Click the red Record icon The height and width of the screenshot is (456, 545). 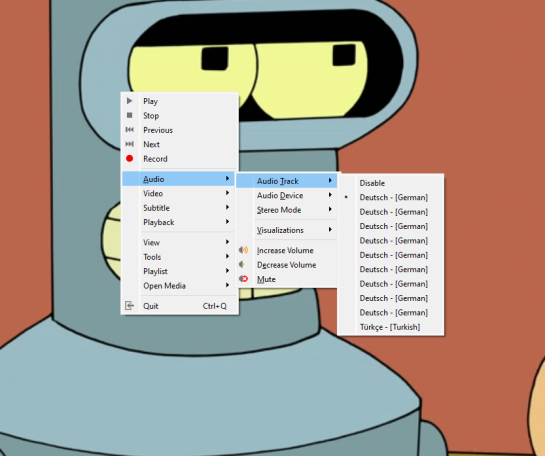(130, 158)
